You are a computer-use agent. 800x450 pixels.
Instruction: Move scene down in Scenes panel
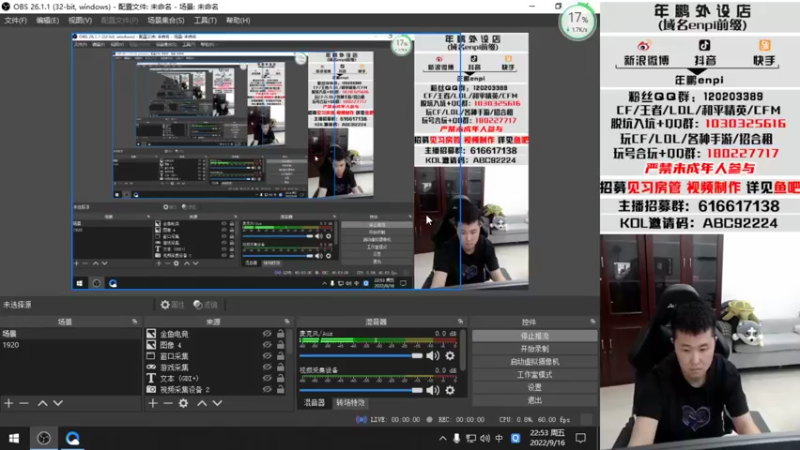tap(58, 403)
